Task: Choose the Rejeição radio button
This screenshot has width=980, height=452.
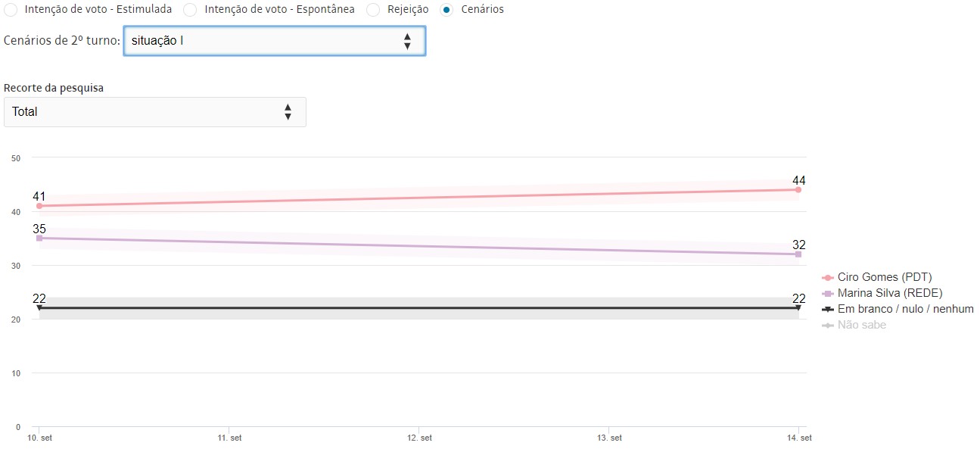Action: [373, 10]
